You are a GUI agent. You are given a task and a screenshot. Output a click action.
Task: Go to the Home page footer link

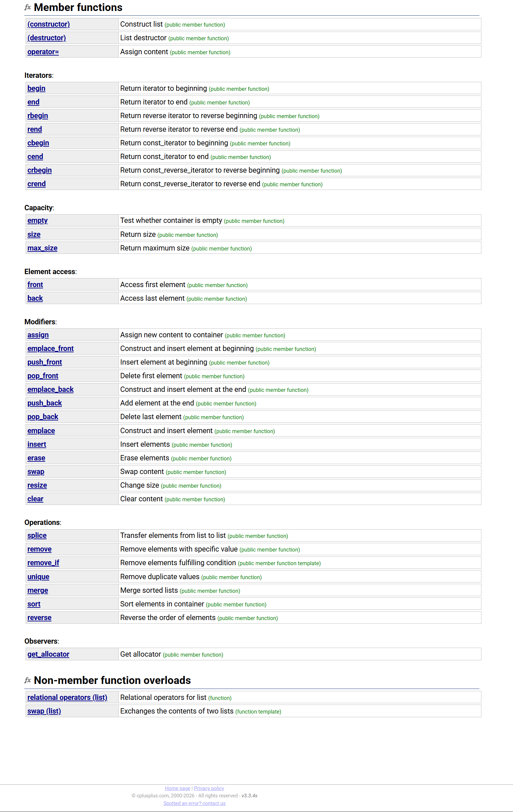[x=178, y=788]
